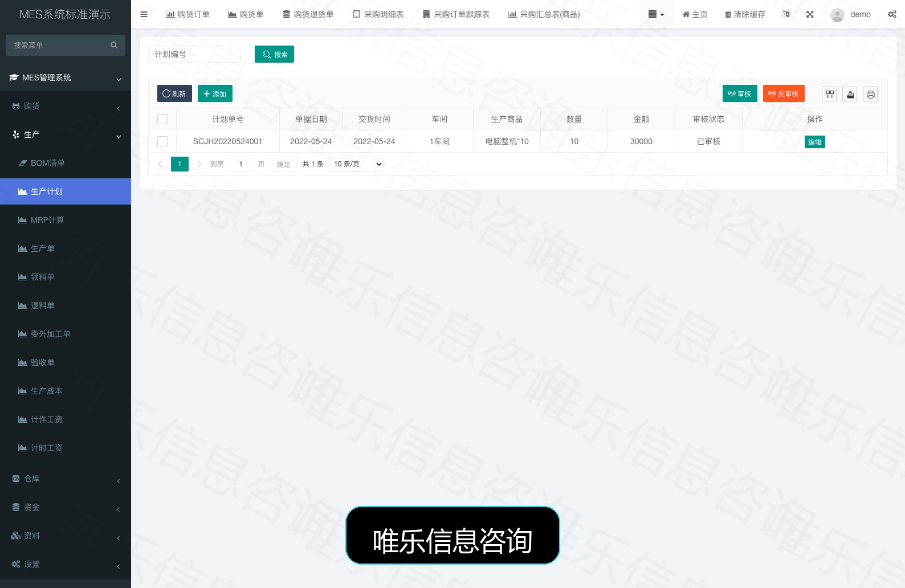Open the list-style dropdown in top bar

(x=657, y=14)
